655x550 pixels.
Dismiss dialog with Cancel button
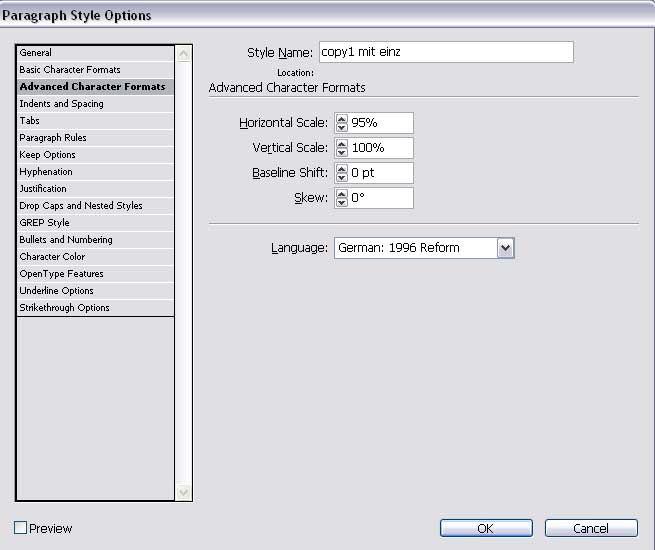[x=591, y=528]
